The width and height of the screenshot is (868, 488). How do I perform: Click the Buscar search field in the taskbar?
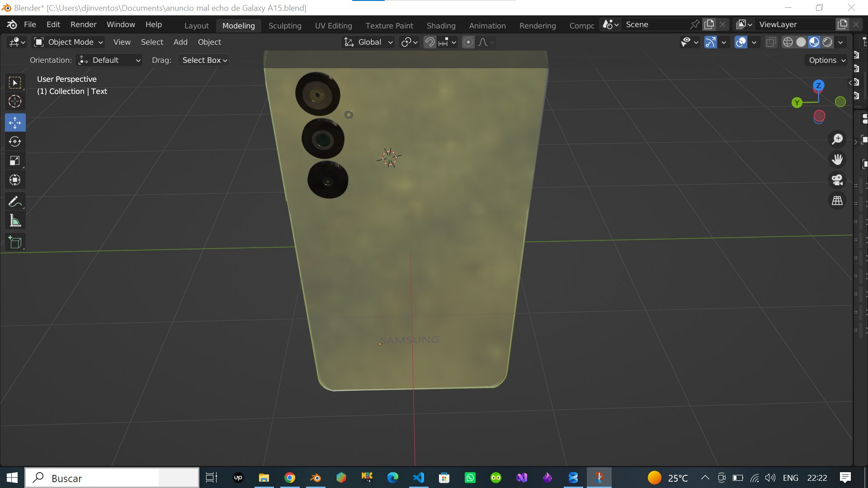[112, 478]
